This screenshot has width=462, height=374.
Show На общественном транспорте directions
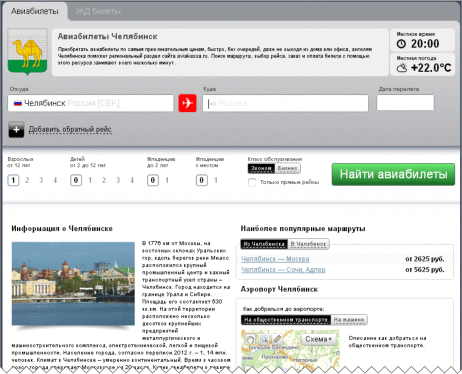point(286,320)
